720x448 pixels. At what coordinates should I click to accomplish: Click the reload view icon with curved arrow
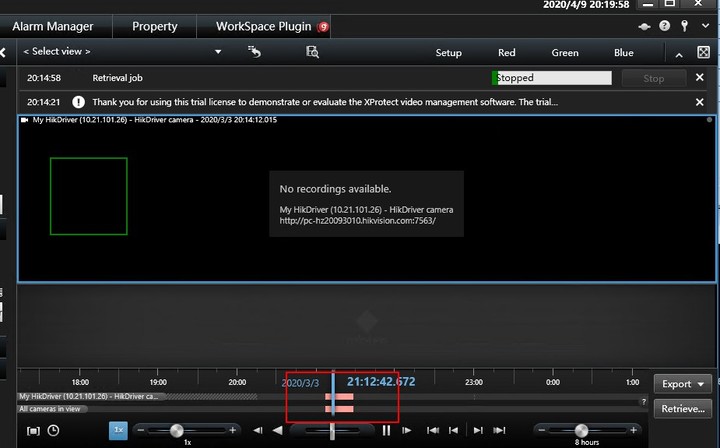click(254, 52)
